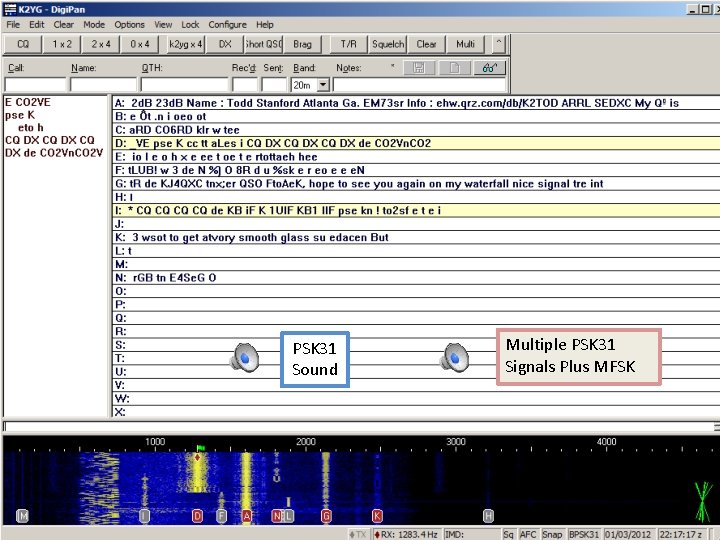Image resolution: width=720 pixels, height=540 pixels.
Task: Click the Rec'd report field
Action: coord(245,85)
